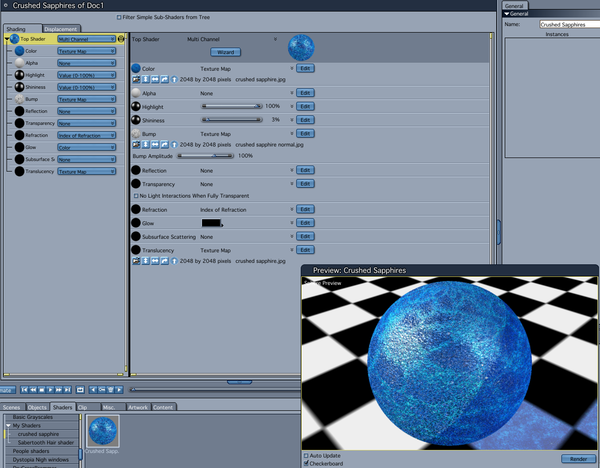600x468 pixels.
Task: Open texture file icon in Color channel row
Action: point(136,80)
